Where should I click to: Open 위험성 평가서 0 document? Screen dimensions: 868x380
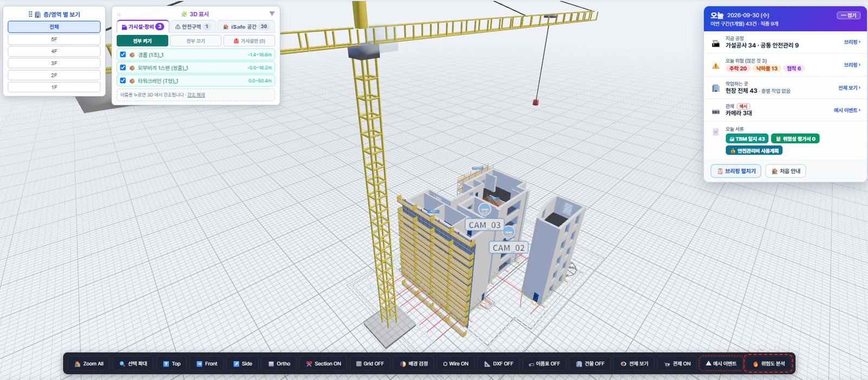click(795, 139)
